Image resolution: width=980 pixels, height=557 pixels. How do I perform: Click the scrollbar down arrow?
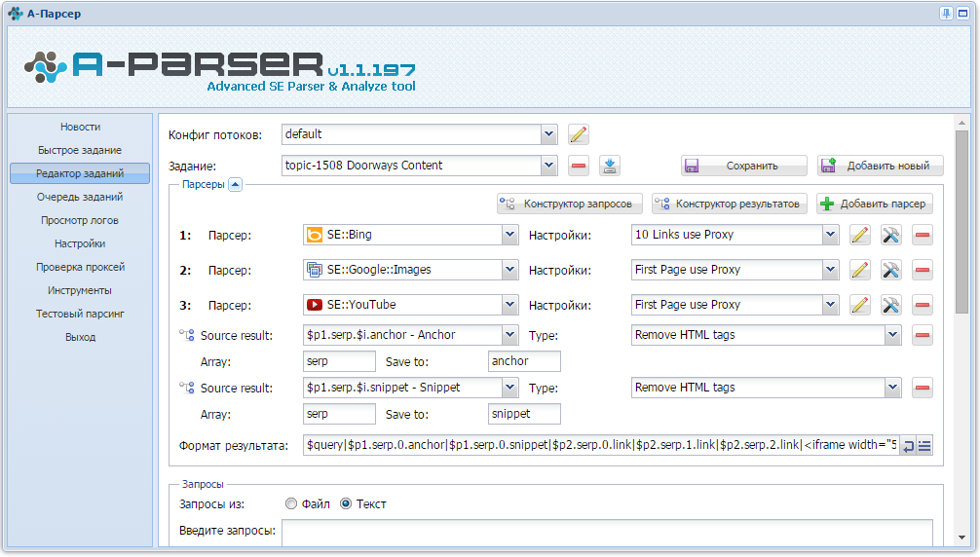[961, 538]
